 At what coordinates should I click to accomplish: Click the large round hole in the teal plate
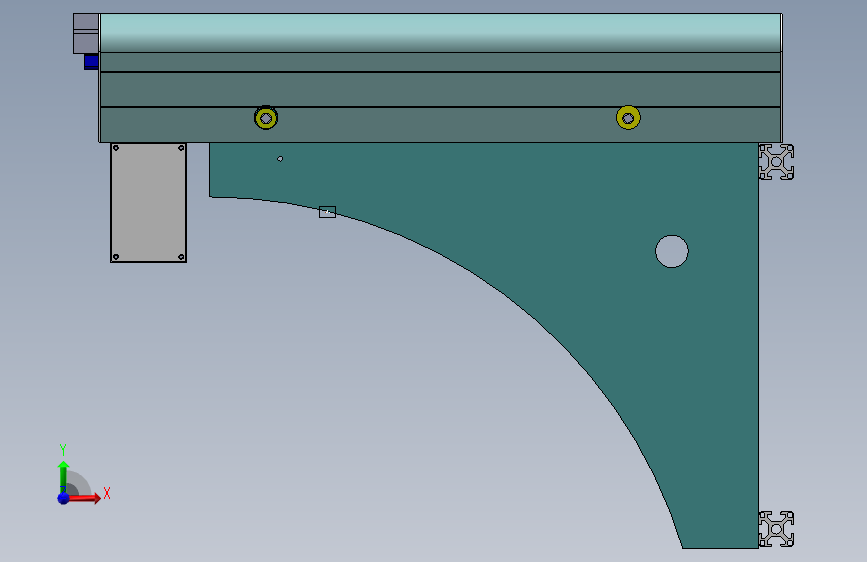(672, 252)
